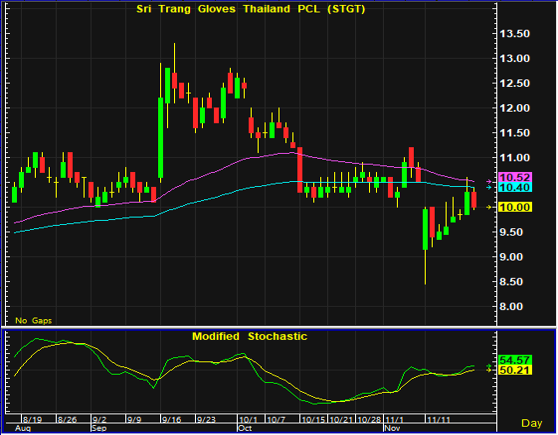The width and height of the screenshot is (558, 435).
Task: Click the 8/19 date marker
Action: [32, 420]
